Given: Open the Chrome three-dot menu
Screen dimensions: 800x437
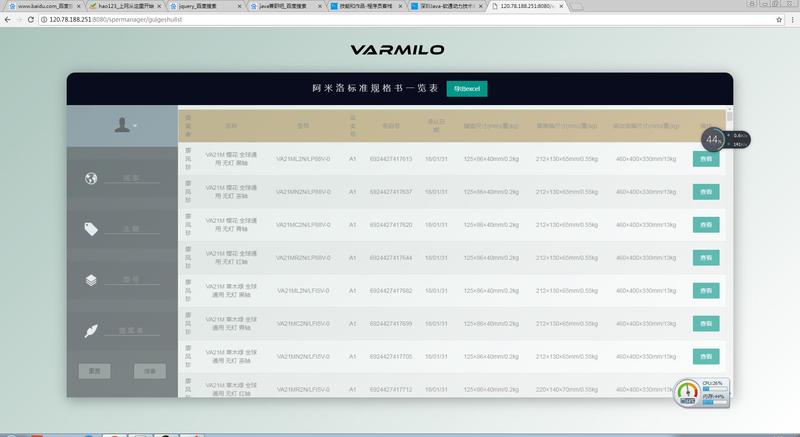Looking at the screenshot, I should pyautogui.click(x=792, y=19).
